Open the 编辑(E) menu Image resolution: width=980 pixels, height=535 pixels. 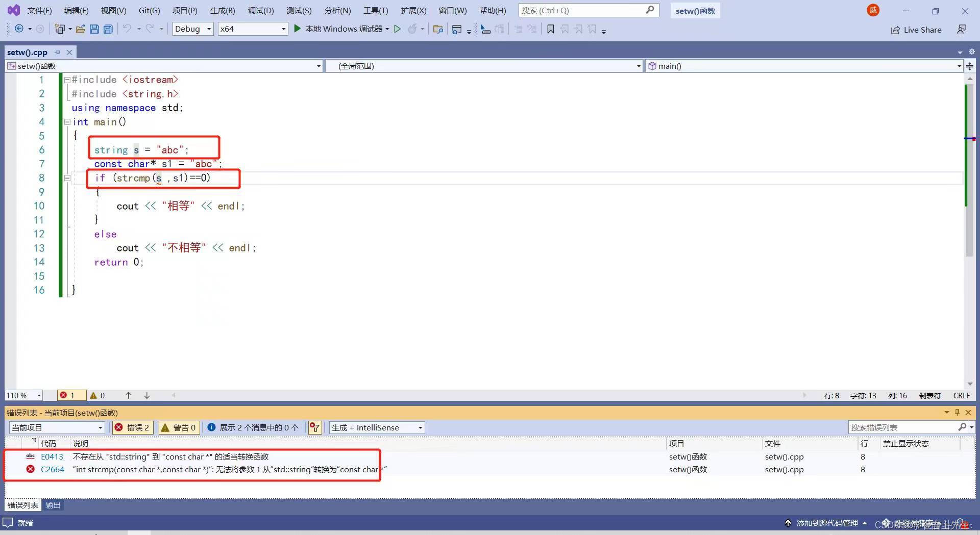[76, 10]
